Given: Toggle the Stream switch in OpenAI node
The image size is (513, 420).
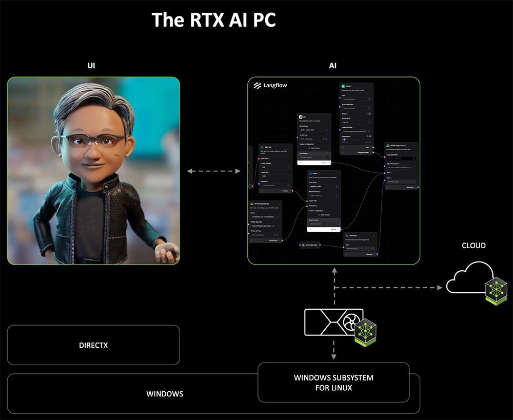Looking at the screenshot, I should tap(369, 114).
